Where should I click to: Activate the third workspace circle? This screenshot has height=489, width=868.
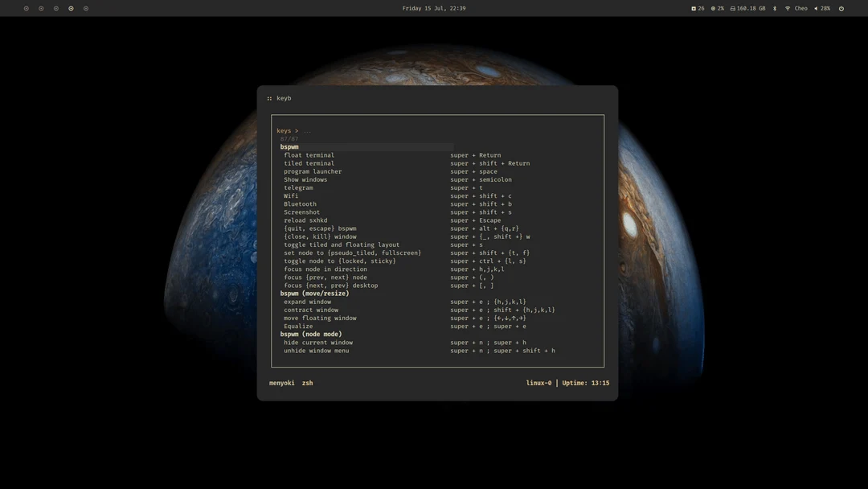(55, 8)
